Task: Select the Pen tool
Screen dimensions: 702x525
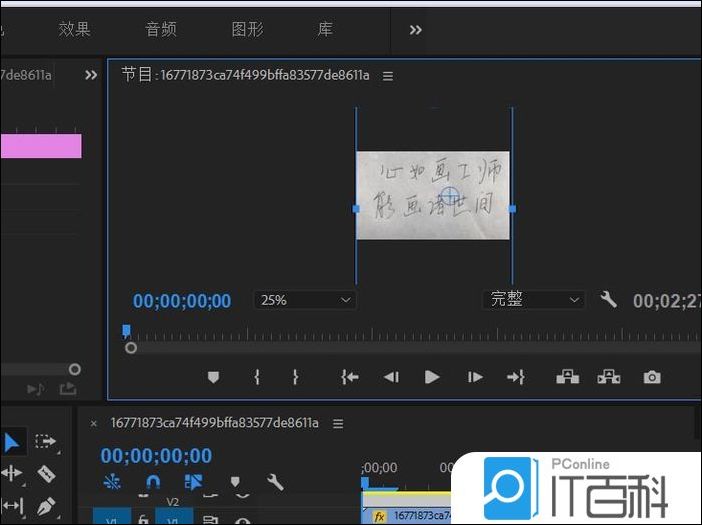Action: click(x=45, y=506)
